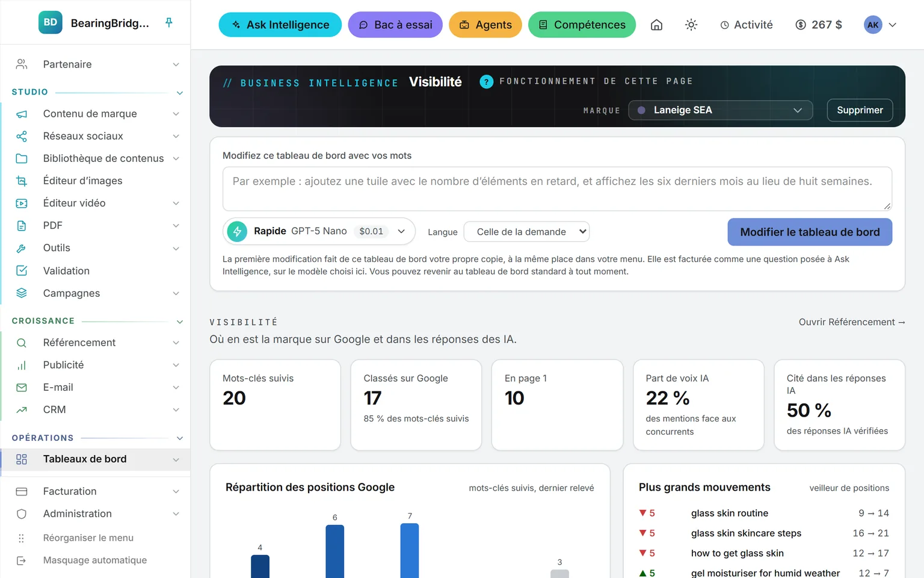Click the Éditeur vidéo play icon
This screenshot has width=924, height=578.
click(22, 203)
